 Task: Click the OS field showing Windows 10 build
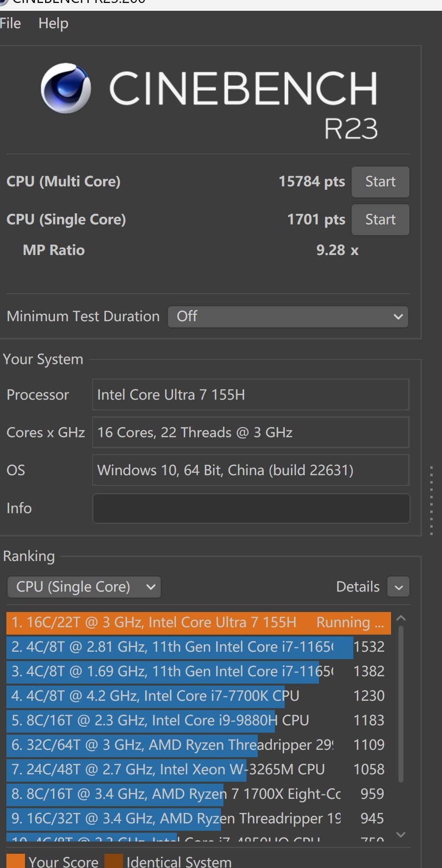251,470
